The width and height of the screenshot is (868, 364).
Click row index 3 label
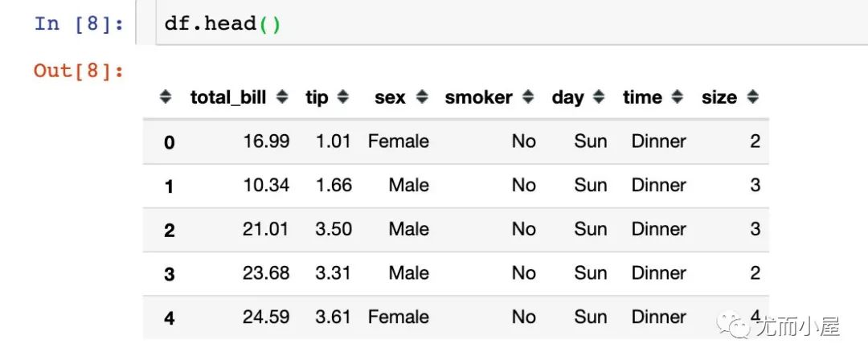[169, 274]
